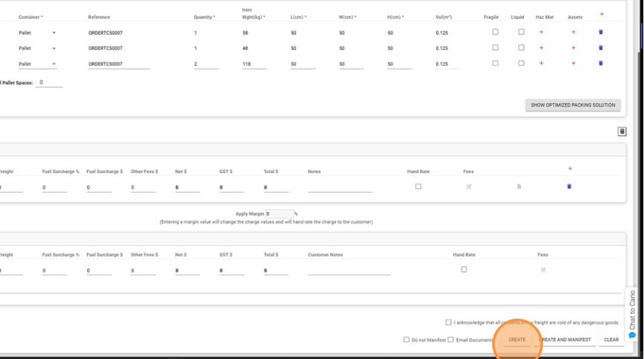Add Haz Mat to the second item row
The height and width of the screenshot is (359, 644).
click(541, 48)
